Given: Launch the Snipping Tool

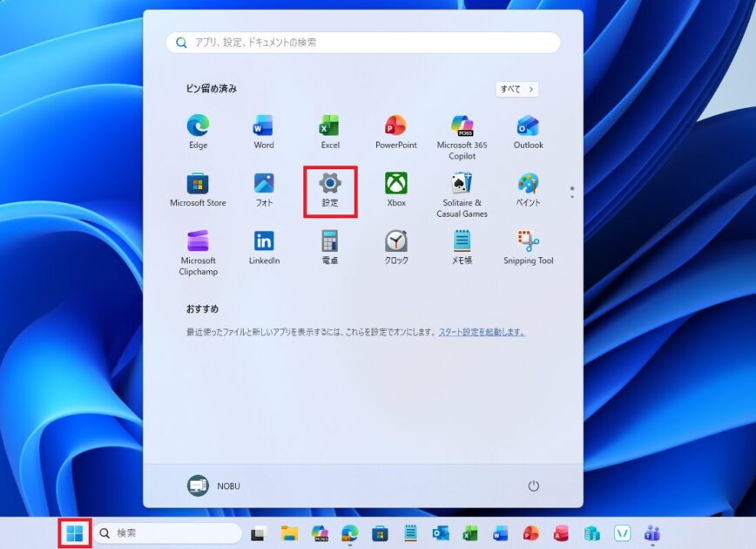Looking at the screenshot, I should [527, 245].
